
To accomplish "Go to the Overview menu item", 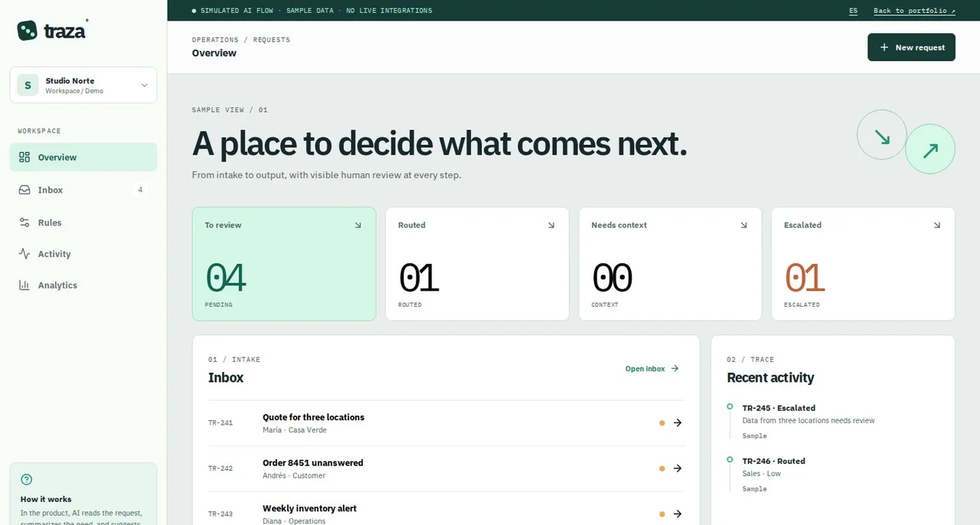I will 83,157.
